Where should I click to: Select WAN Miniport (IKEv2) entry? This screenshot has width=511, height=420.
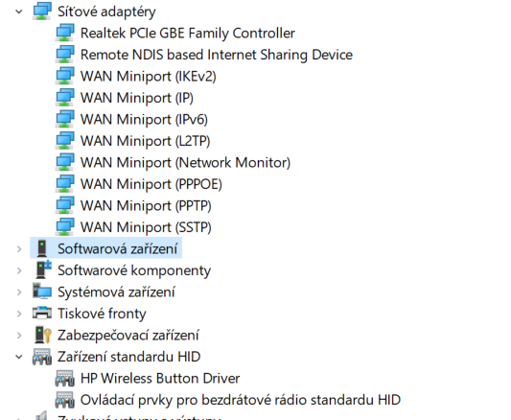coord(149,77)
